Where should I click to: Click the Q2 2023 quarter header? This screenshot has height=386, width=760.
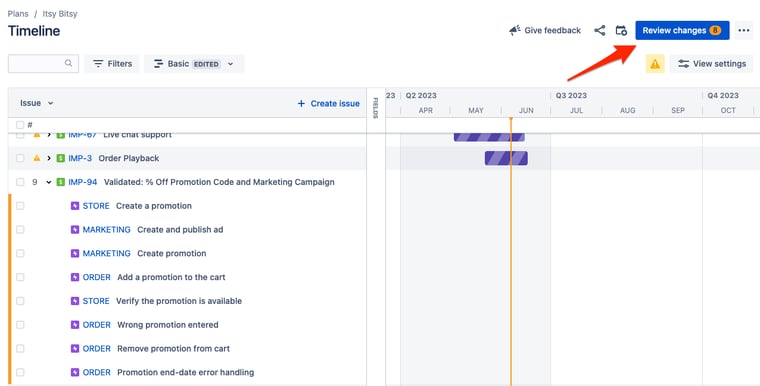[x=421, y=96]
